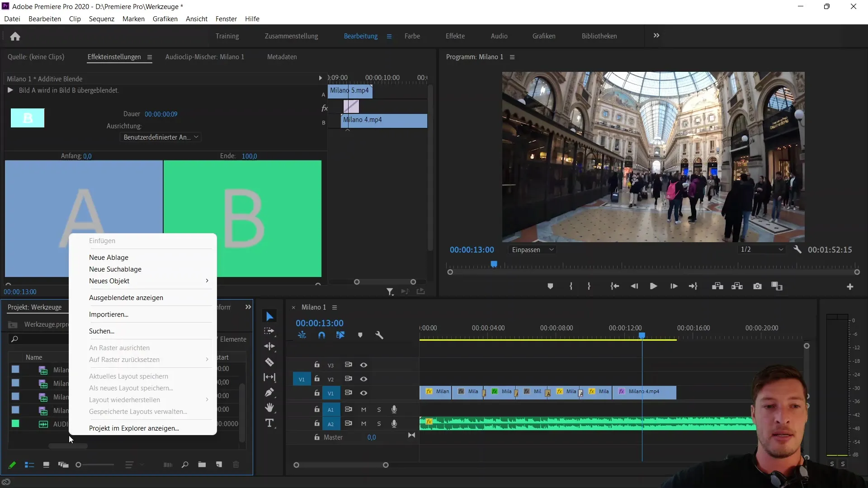Screen dimensions: 868x488
Task: Open Audioclip-Mischer: Milano 1 tab
Action: coord(205,57)
